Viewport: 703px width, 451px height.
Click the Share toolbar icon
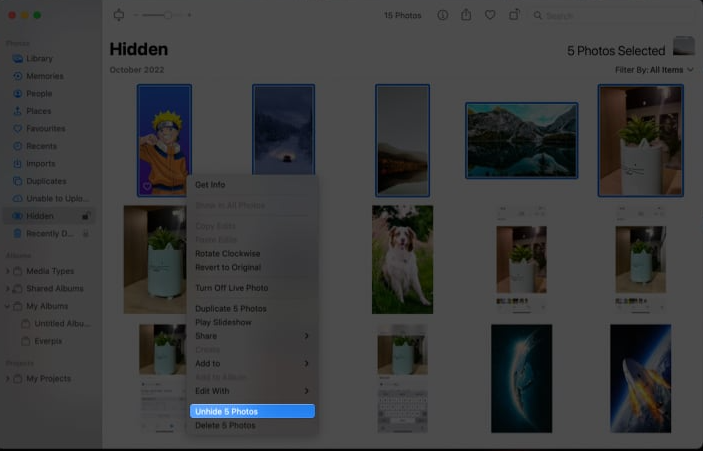pyautogui.click(x=466, y=15)
